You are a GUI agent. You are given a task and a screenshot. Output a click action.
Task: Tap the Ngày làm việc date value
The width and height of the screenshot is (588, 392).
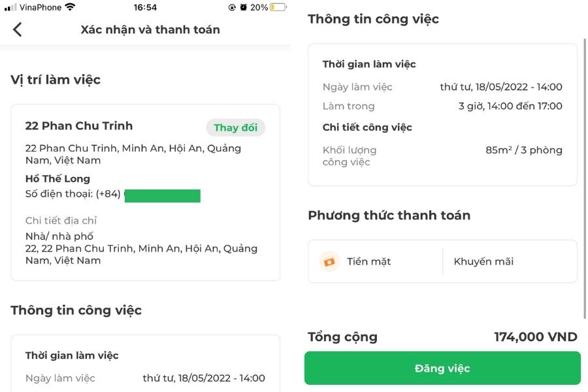pyautogui.click(x=500, y=87)
